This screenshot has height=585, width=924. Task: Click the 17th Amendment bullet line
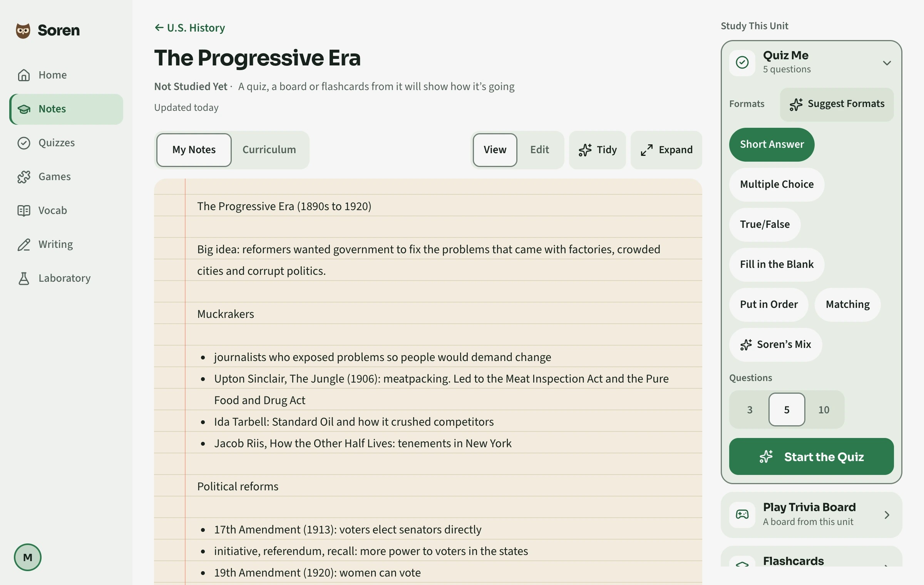[x=348, y=530]
